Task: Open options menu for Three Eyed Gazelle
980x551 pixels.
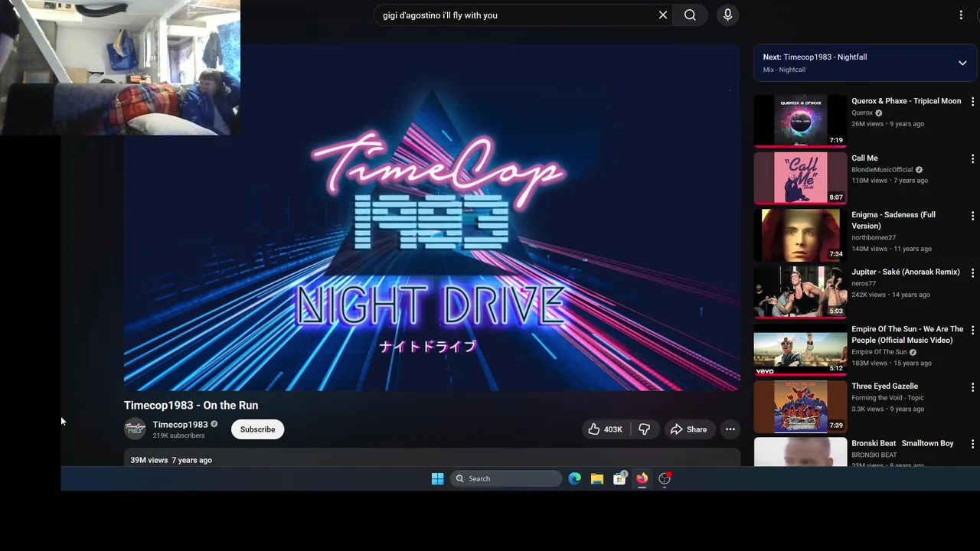Action: 972,386
